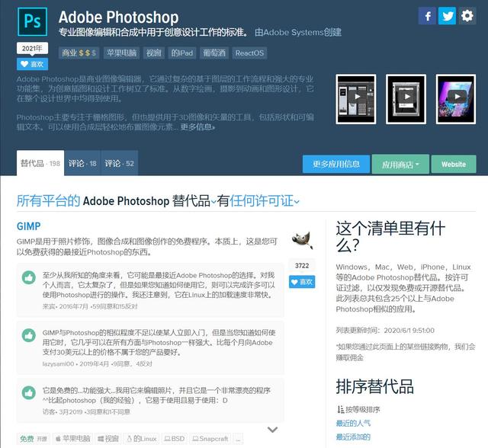Viewport: 488px width, 448px height.
Task: Switch to the 评论 18 tab
Action: (x=82, y=163)
